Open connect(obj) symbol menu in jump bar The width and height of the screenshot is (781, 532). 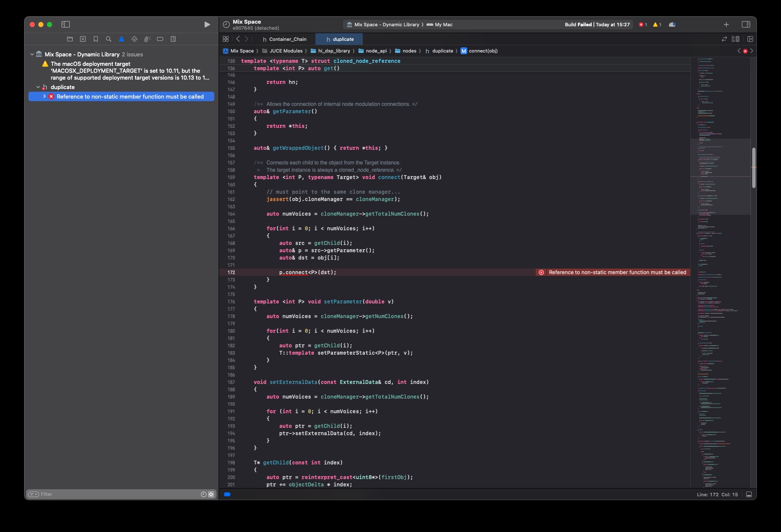pos(479,51)
